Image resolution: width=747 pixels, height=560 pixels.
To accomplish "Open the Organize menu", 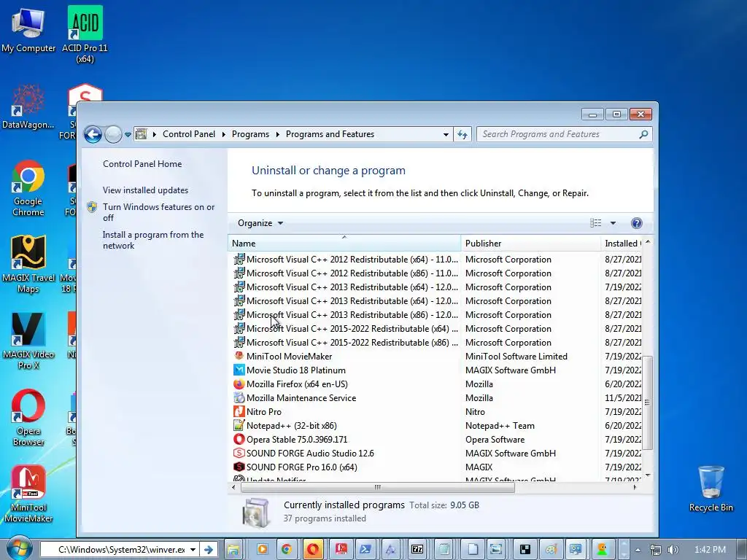I will click(x=260, y=223).
